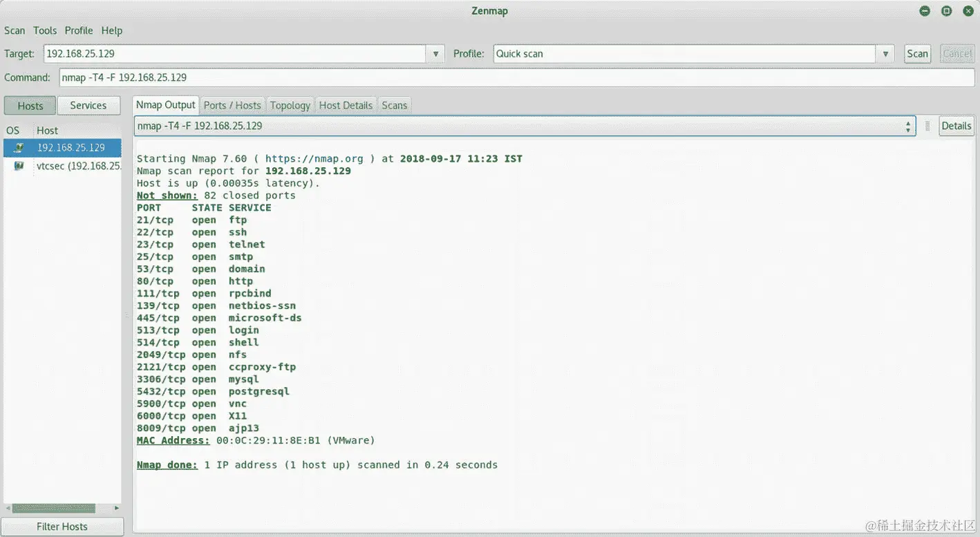Screen dimensions: 980x537
Task: Show scan Details with the Details button
Action: [x=957, y=126]
